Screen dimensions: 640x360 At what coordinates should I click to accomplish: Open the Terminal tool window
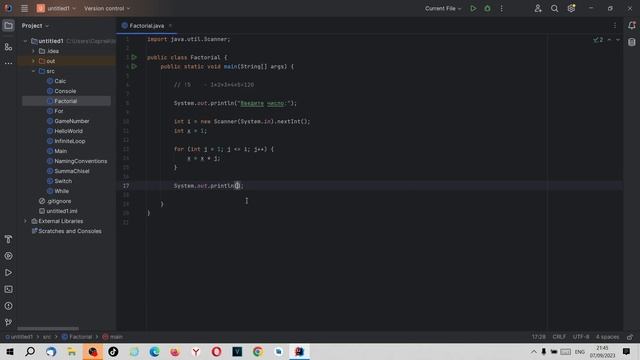point(8,289)
